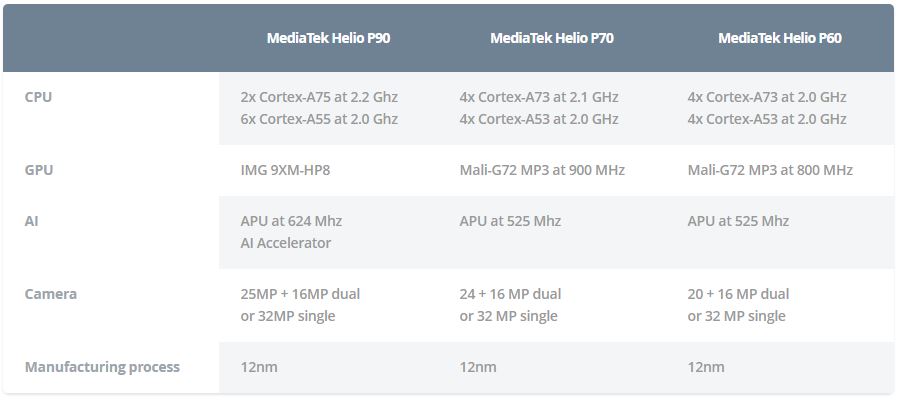Click the 24 + 16 MP dual text
The height and width of the screenshot is (400, 901).
(510, 294)
